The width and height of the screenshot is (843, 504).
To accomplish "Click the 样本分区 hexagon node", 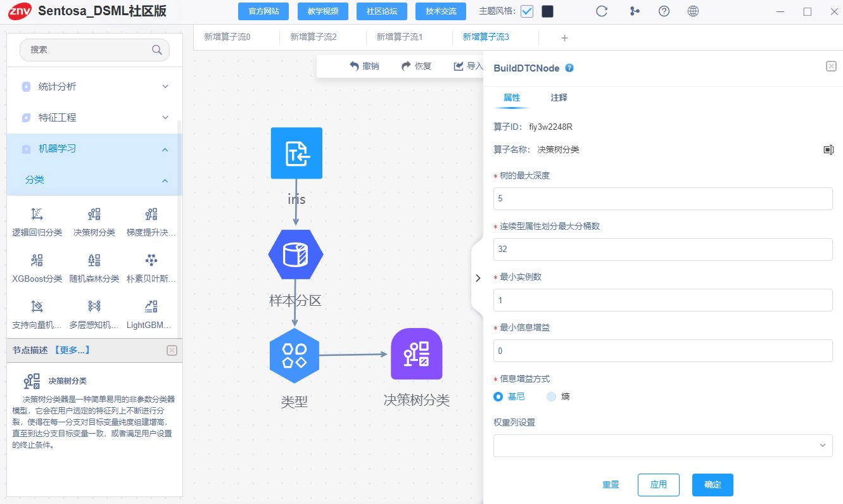I will (296, 255).
